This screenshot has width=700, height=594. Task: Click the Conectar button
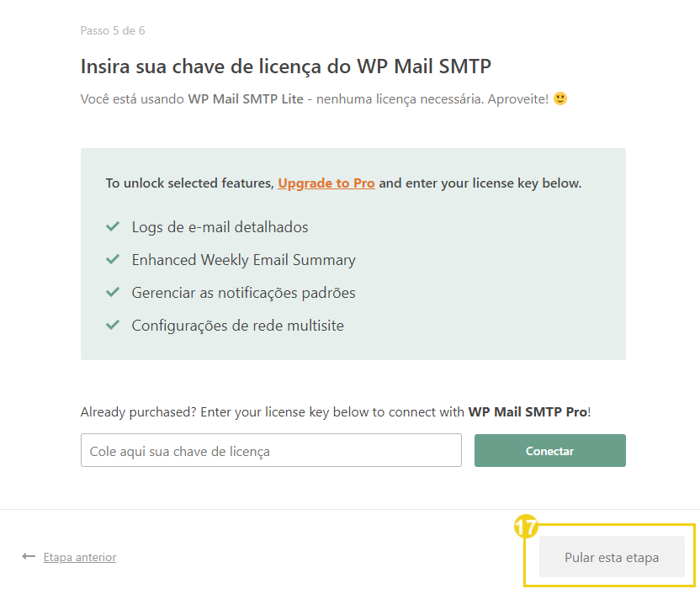point(549,450)
